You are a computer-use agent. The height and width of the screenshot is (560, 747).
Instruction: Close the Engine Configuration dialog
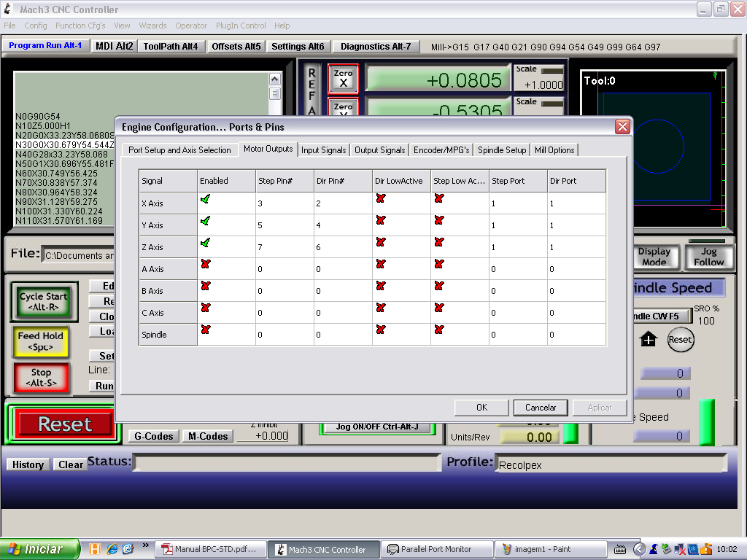click(622, 127)
